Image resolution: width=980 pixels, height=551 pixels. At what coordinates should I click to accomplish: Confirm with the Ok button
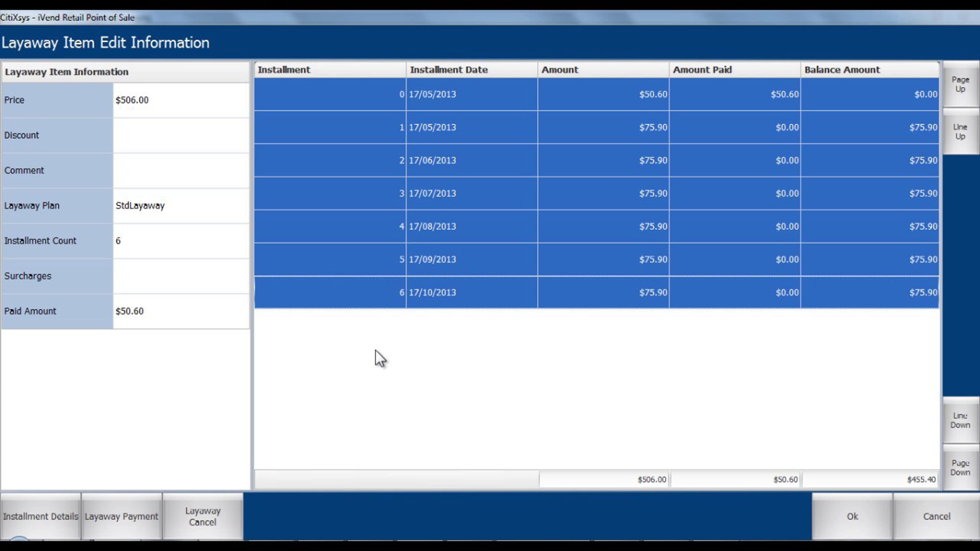coord(852,516)
